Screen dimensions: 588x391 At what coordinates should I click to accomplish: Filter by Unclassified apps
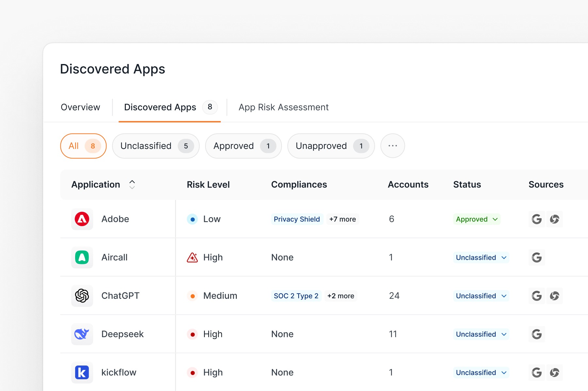point(156,146)
